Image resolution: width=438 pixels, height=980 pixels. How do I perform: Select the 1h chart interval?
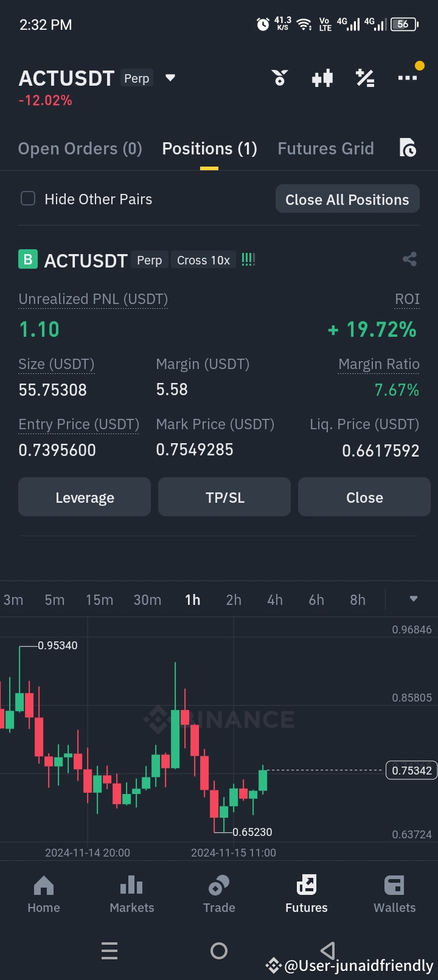click(x=192, y=600)
